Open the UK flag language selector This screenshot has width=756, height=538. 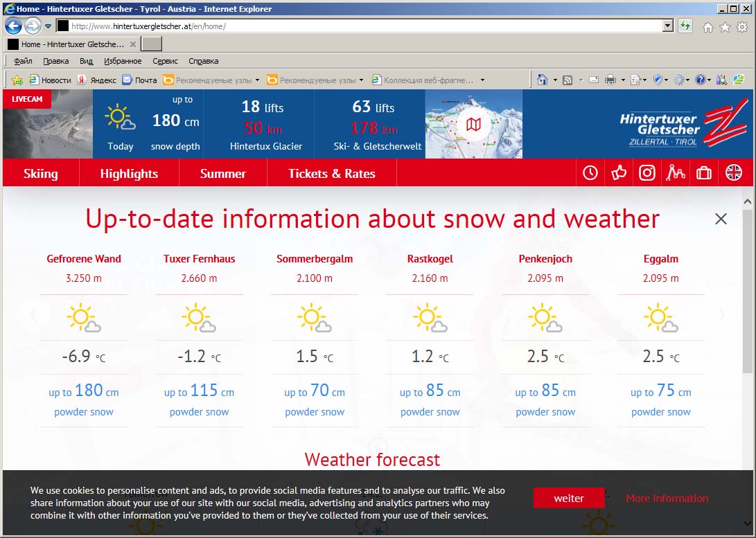pyautogui.click(x=734, y=173)
